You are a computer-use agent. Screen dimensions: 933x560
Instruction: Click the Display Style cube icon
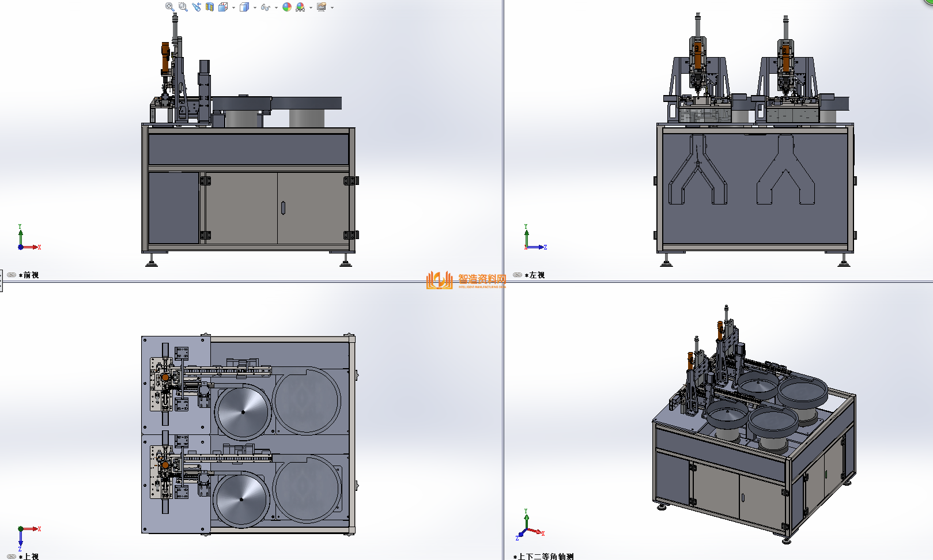244,7
